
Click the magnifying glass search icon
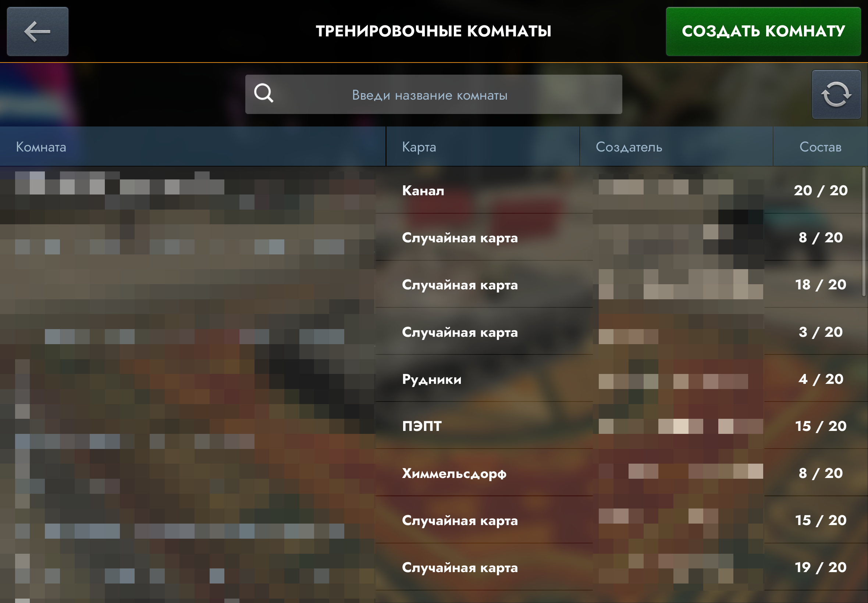pyautogui.click(x=263, y=93)
